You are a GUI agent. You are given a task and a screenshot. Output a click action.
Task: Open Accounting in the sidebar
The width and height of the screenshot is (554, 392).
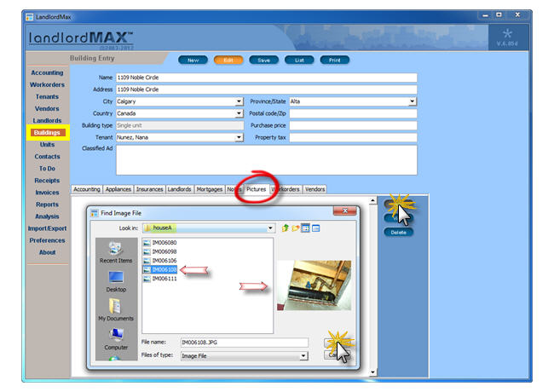pos(47,72)
